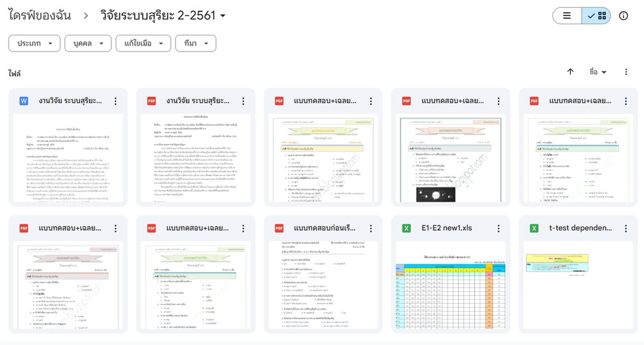Viewport: 644px width, 345px height.
Task: Open the วิจัยระบบสุริยะ 2-2561 folder dropdown
Action: point(163,15)
